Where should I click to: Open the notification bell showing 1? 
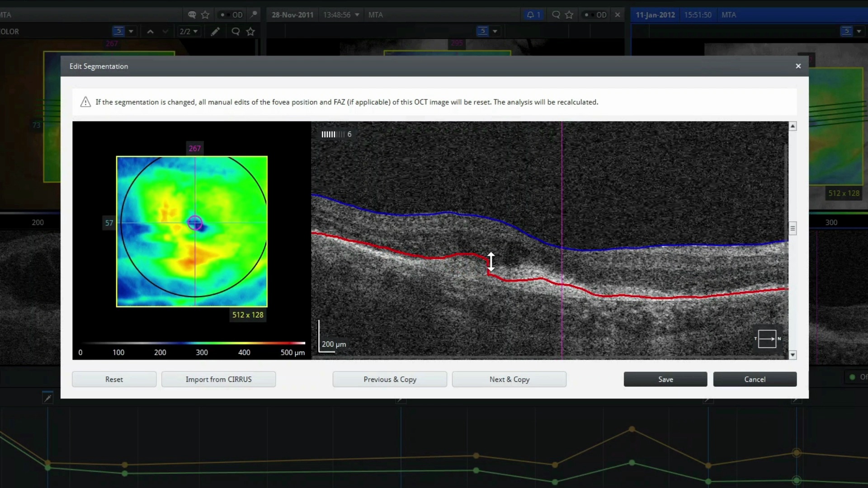[533, 15]
